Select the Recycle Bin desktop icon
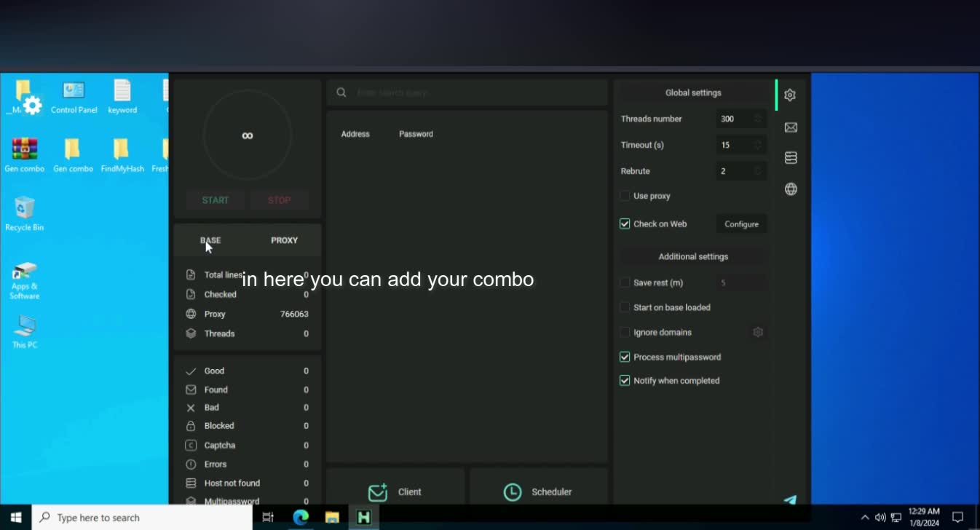This screenshot has height=530, width=980. (x=25, y=214)
